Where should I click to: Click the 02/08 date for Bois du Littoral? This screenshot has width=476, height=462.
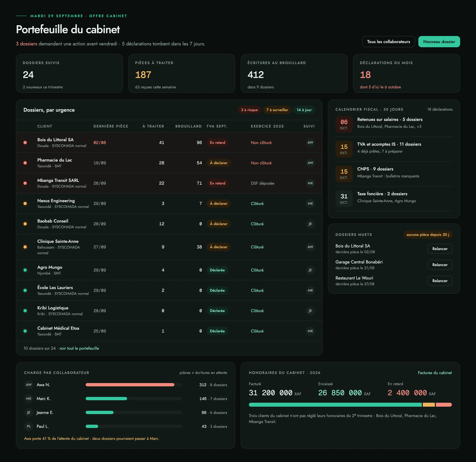100,143
